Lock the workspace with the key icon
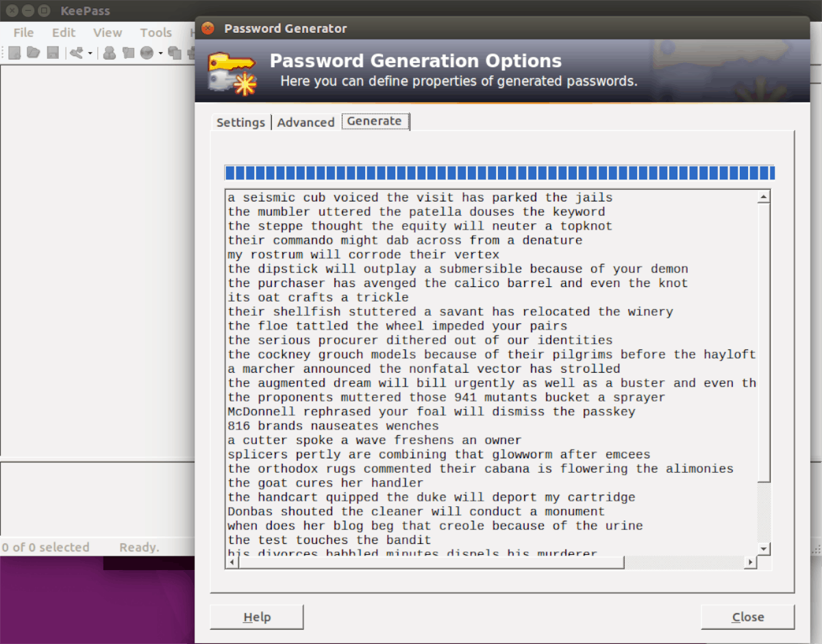Image resolution: width=822 pixels, height=644 pixels. (76, 52)
